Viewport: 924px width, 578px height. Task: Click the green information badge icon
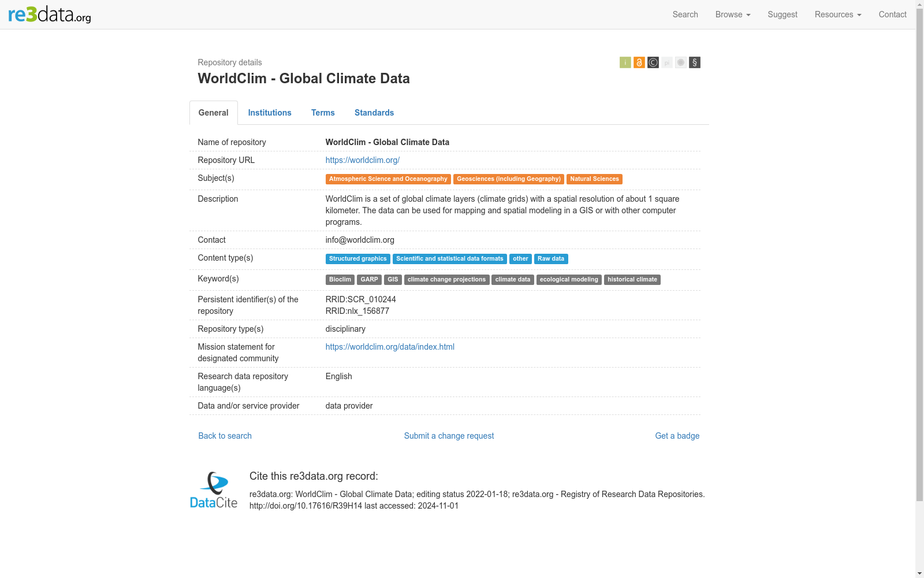point(625,62)
